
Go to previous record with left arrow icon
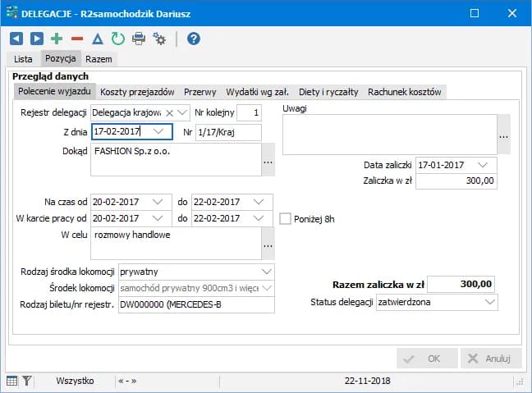click(16, 38)
